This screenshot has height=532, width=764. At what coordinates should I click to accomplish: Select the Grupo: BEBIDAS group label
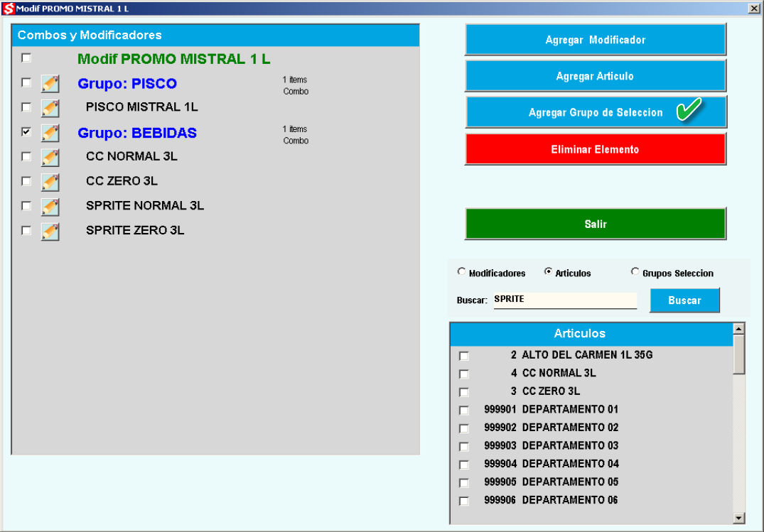pyautogui.click(x=137, y=133)
